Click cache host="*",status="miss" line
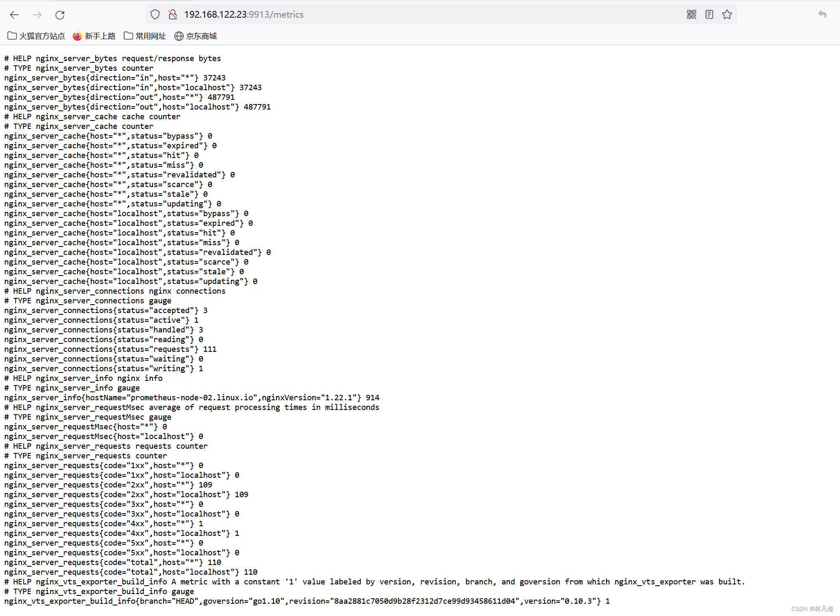The height and width of the screenshot is (616, 840). coord(104,165)
